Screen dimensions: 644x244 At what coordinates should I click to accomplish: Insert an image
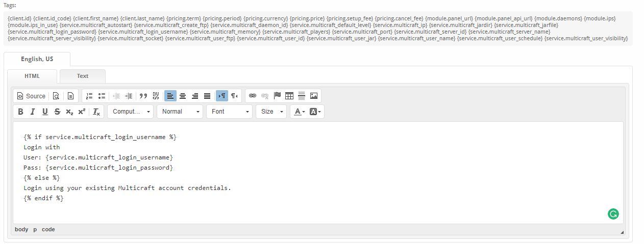pos(314,96)
